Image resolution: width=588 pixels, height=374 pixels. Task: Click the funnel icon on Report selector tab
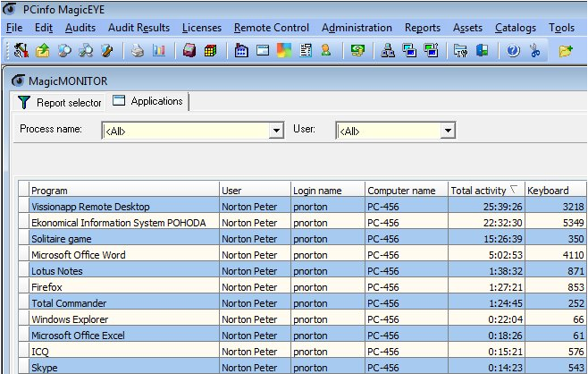24,102
